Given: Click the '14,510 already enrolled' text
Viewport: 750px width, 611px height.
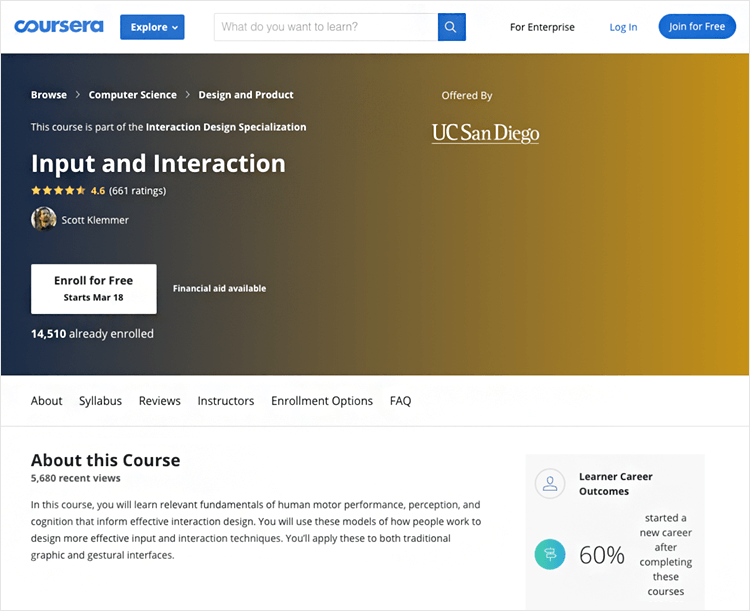Looking at the screenshot, I should point(92,333).
